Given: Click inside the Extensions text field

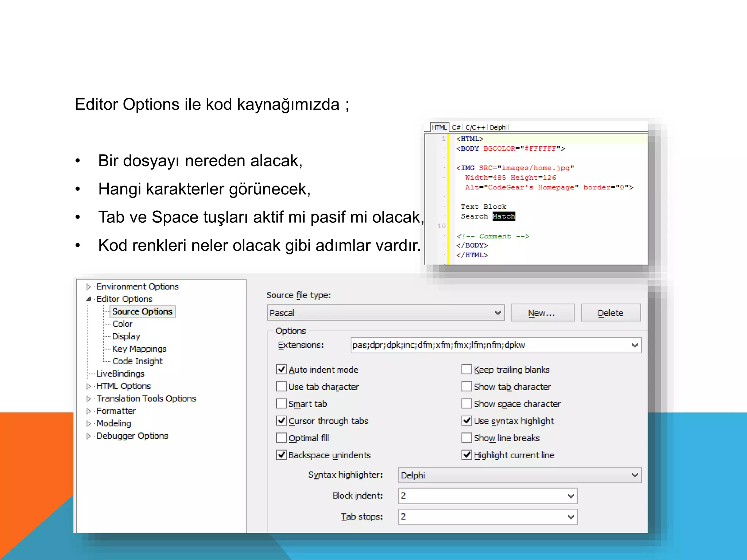Looking at the screenshot, I should tap(490, 345).
